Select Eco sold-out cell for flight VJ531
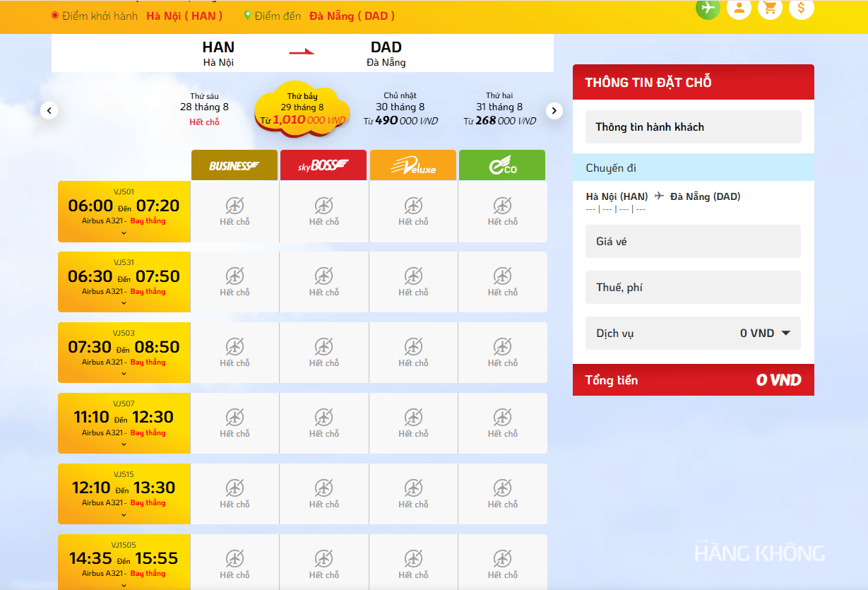The width and height of the screenshot is (868, 590). click(x=503, y=282)
